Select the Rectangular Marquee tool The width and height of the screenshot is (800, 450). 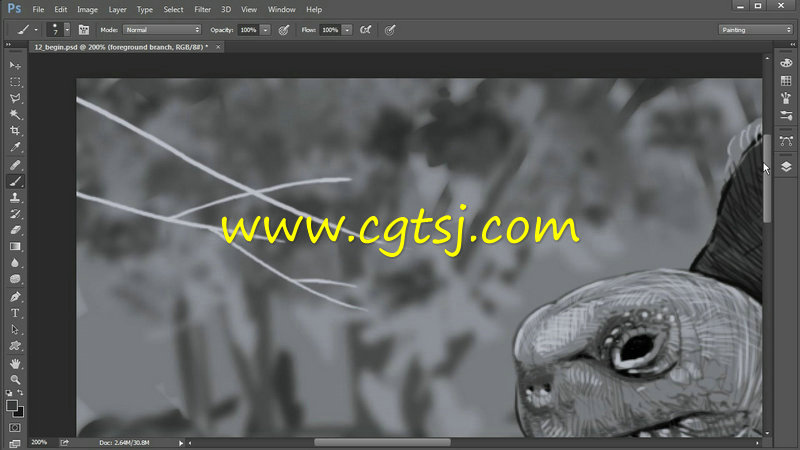pos(15,82)
